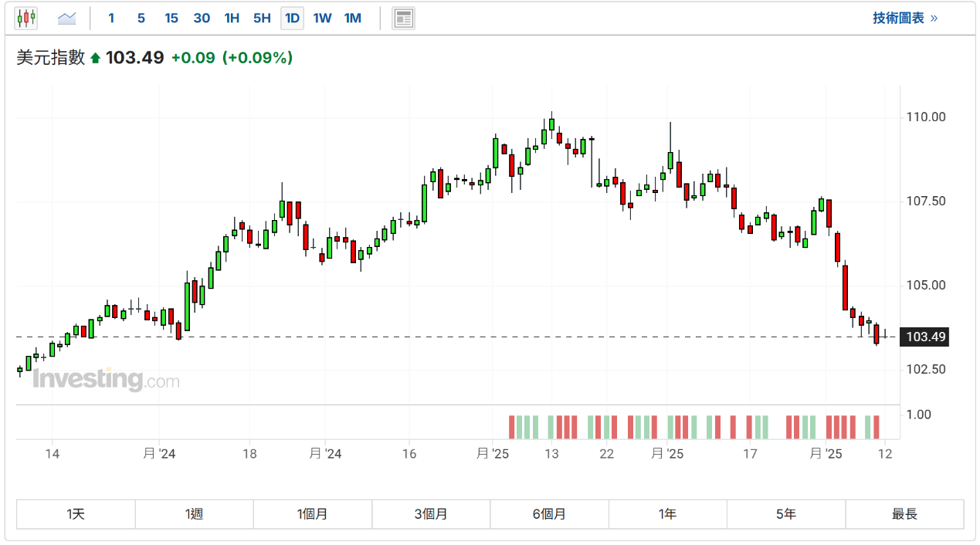Select the 1年 range button
Viewport: 980px width, 545px height.
tap(668, 514)
